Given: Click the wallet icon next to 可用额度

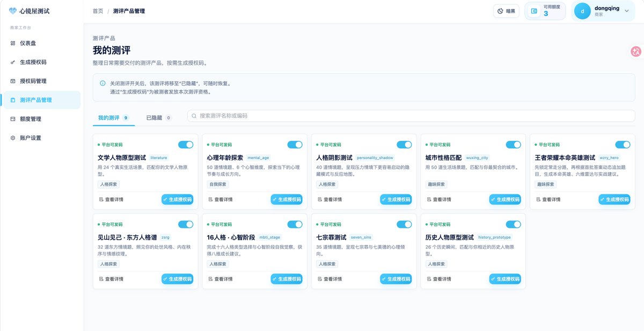Looking at the screenshot, I should coord(534,11).
